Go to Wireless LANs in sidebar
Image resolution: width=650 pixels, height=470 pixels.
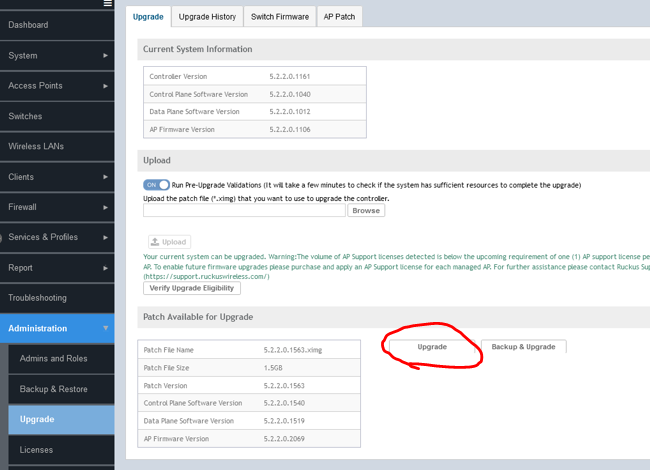pyautogui.click(x=36, y=146)
